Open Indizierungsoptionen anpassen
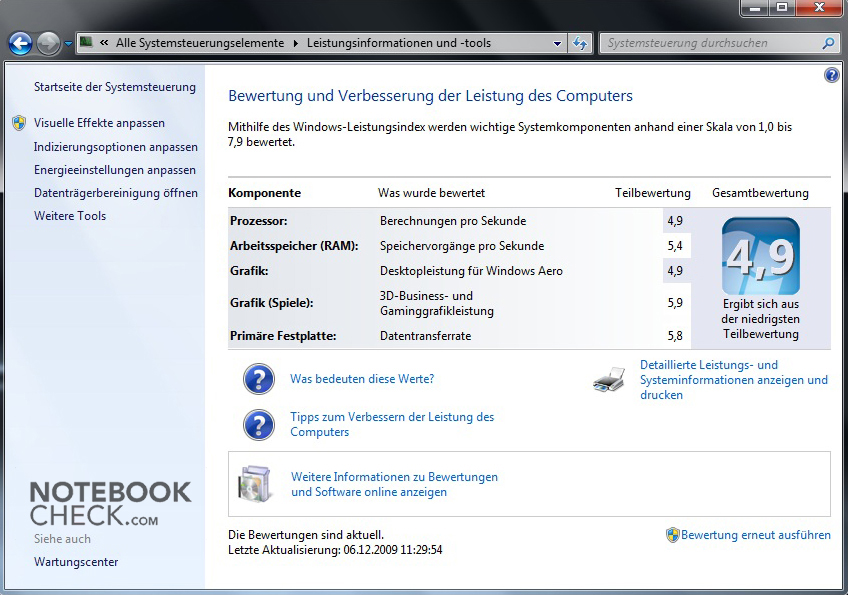Viewport: 848px width, 595px height. pos(116,147)
